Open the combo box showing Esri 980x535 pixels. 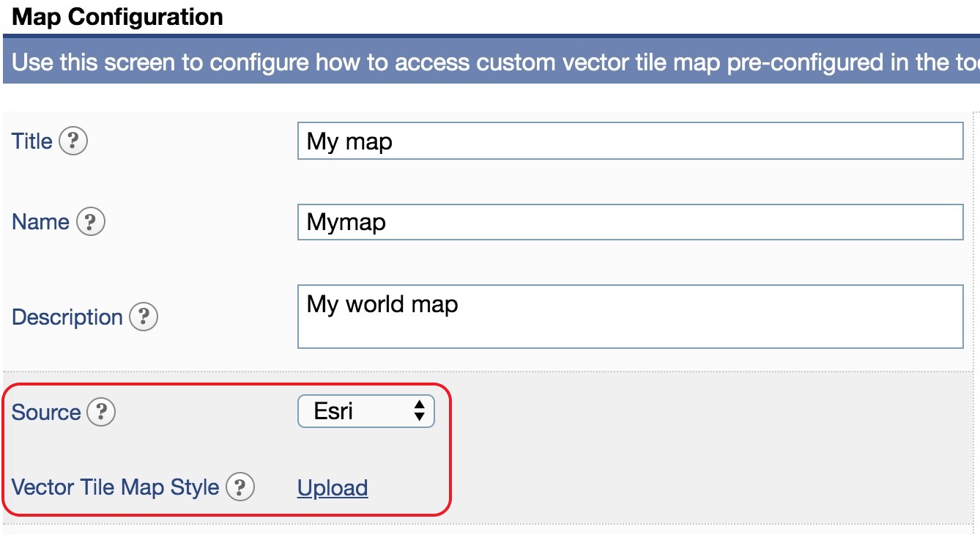click(366, 411)
